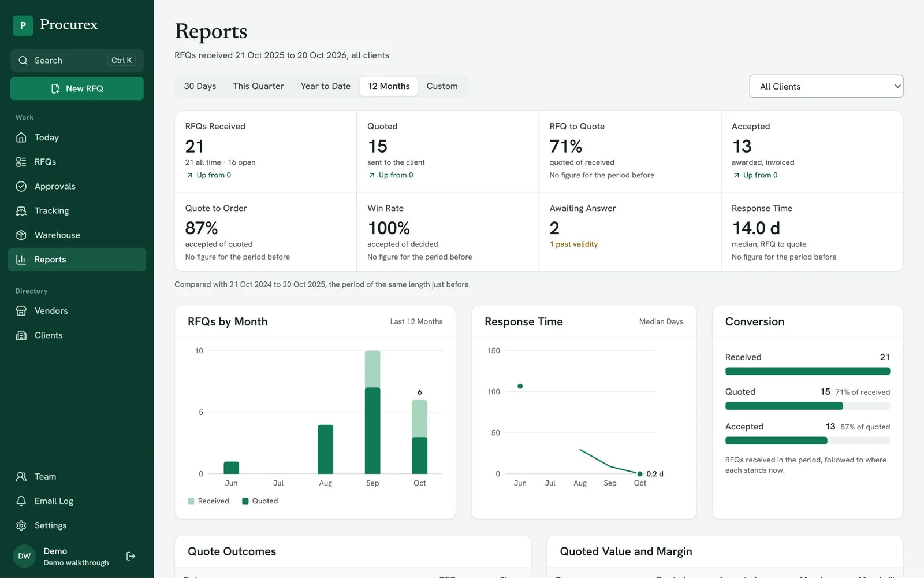Create a New RFQ
The width and height of the screenshot is (924, 578).
[x=77, y=88]
